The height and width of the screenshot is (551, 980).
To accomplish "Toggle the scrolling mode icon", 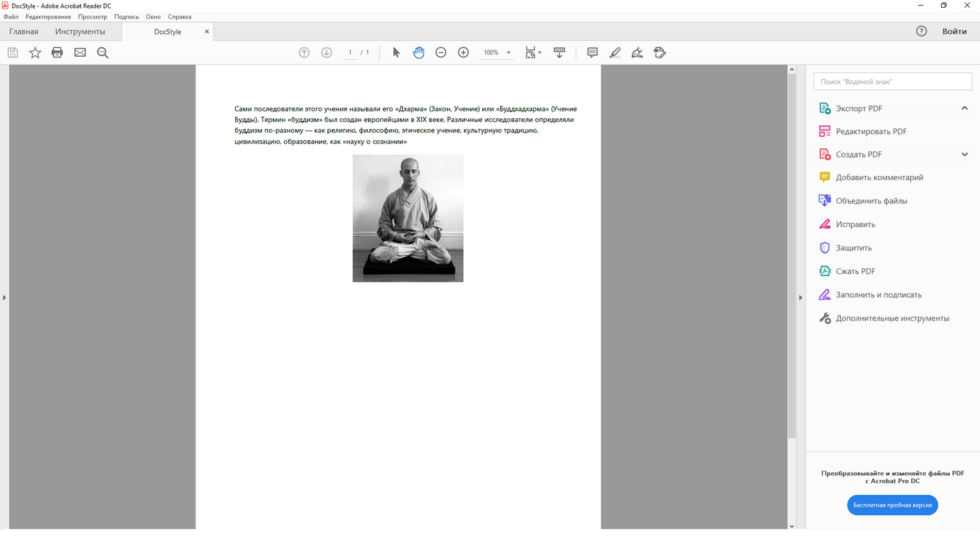I will click(559, 53).
